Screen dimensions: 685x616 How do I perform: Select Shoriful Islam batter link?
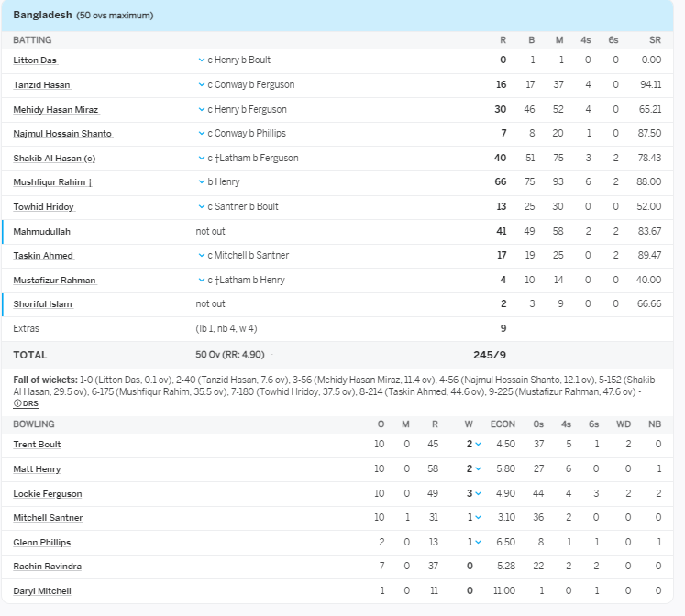42,304
